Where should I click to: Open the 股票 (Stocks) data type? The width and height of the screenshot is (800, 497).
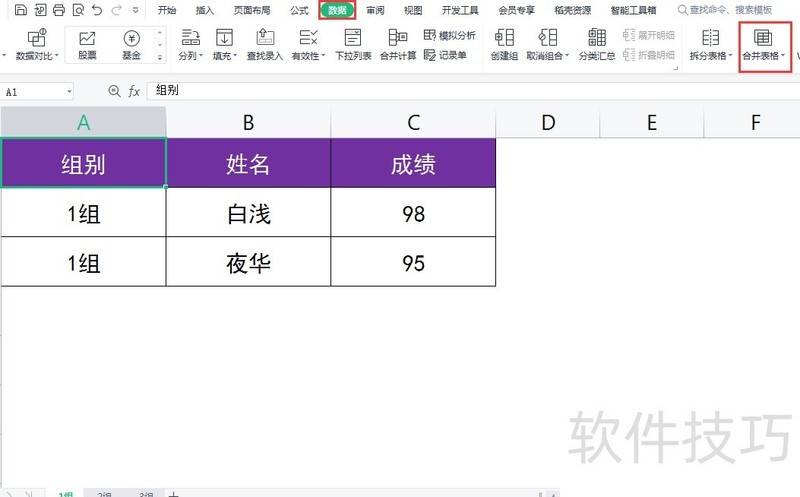(x=87, y=45)
